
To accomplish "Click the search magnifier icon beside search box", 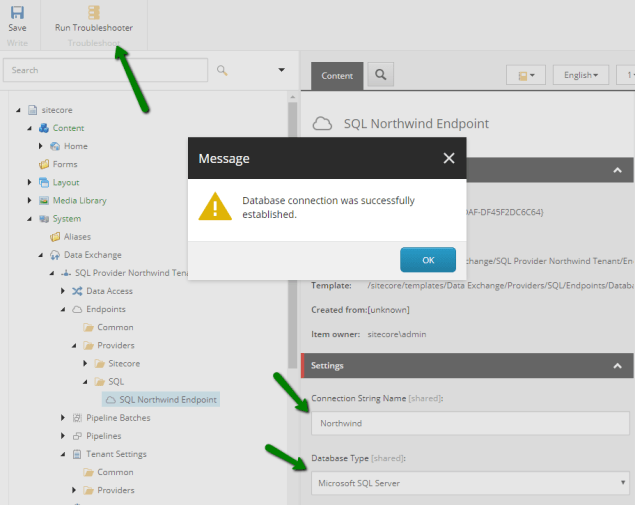I will pyautogui.click(x=222, y=70).
